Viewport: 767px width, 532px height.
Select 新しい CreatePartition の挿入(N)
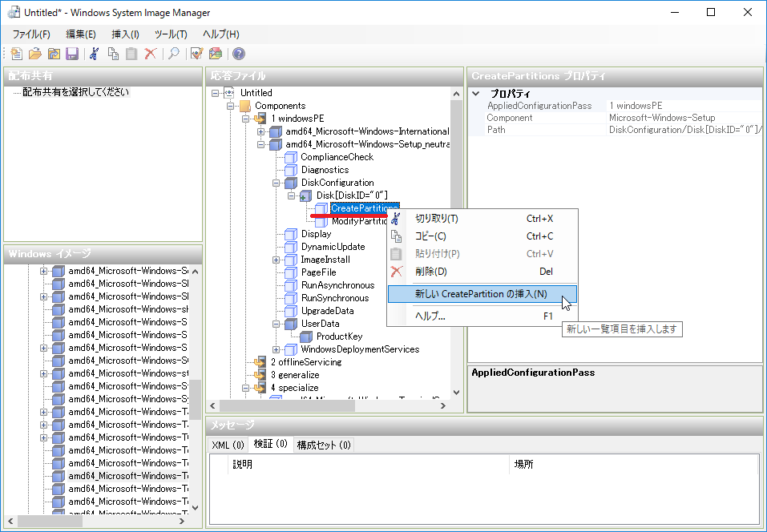click(482, 294)
